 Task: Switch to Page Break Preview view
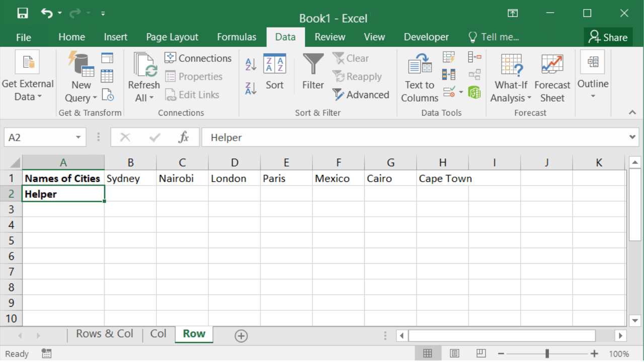pyautogui.click(x=481, y=353)
